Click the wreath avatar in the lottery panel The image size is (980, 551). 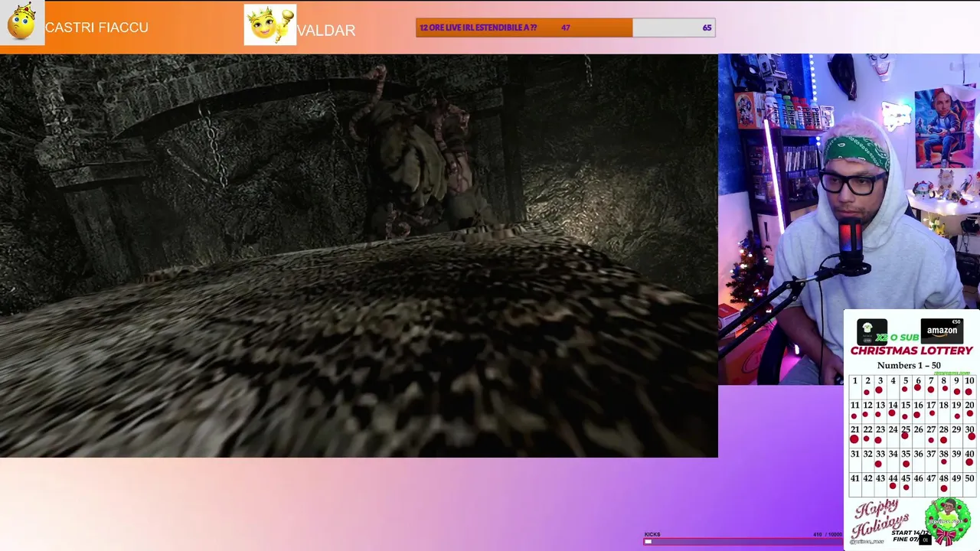(x=948, y=521)
